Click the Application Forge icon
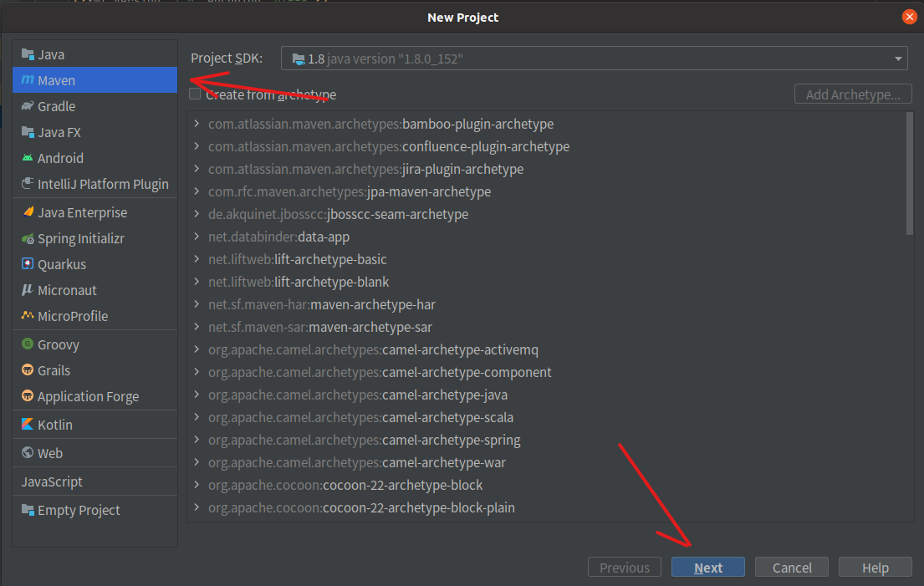 [x=28, y=395]
